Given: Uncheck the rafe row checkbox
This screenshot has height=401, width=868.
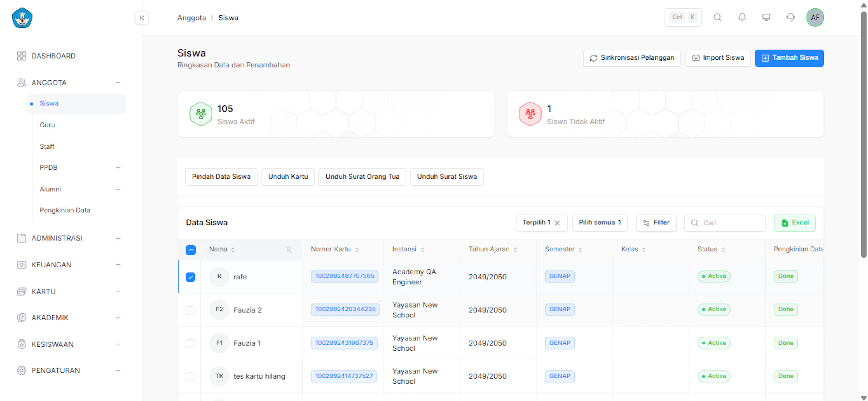Looking at the screenshot, I should click(x=190, y=277).
